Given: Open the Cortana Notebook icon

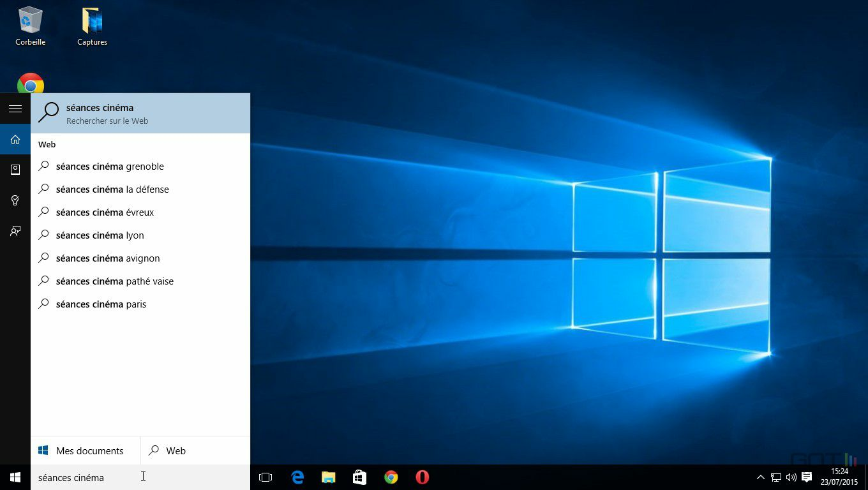Looking at the screenshot, I should [15, 170].
